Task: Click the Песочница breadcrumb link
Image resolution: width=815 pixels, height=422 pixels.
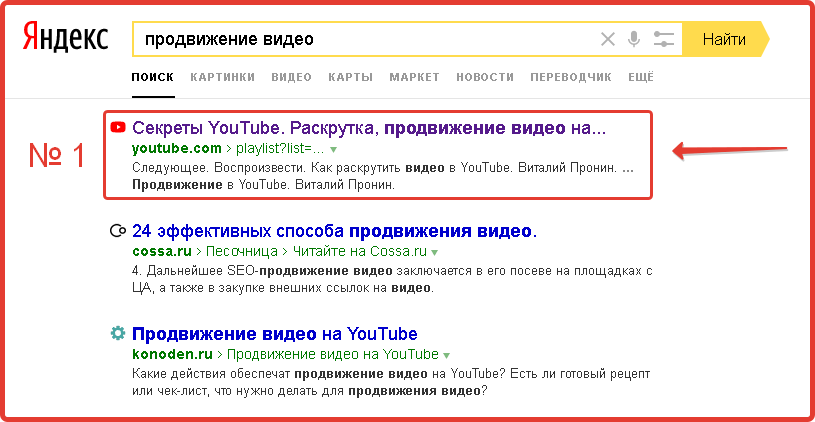Action: pyautogui.click(x=242, y=252)
